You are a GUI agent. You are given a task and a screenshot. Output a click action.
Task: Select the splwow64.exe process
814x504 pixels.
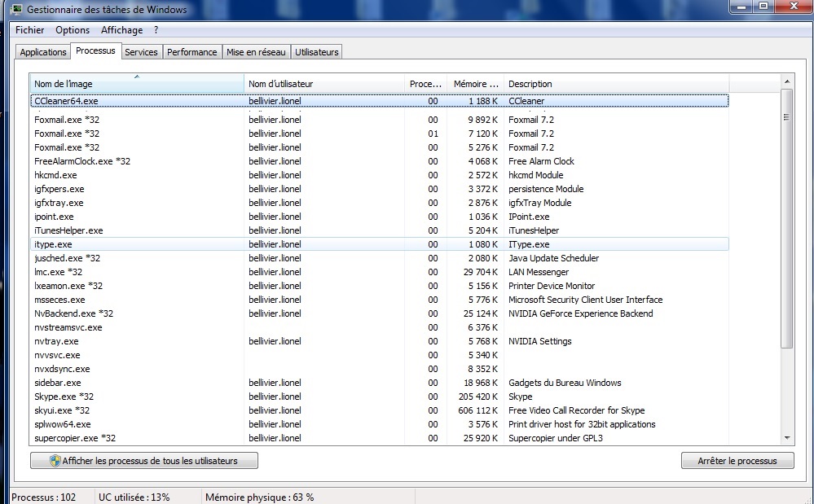(379, 423)
